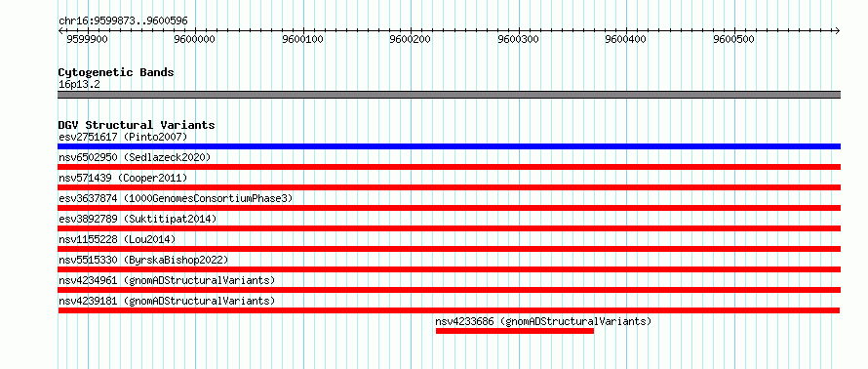Click the esv3637874 (1000GenomesConsortiumPhase3) label
868x369 pixels.
click(176, 198)
